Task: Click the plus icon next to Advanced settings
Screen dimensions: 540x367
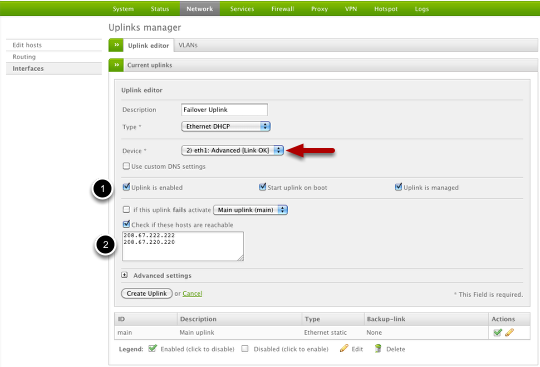Action: (125, 275)
